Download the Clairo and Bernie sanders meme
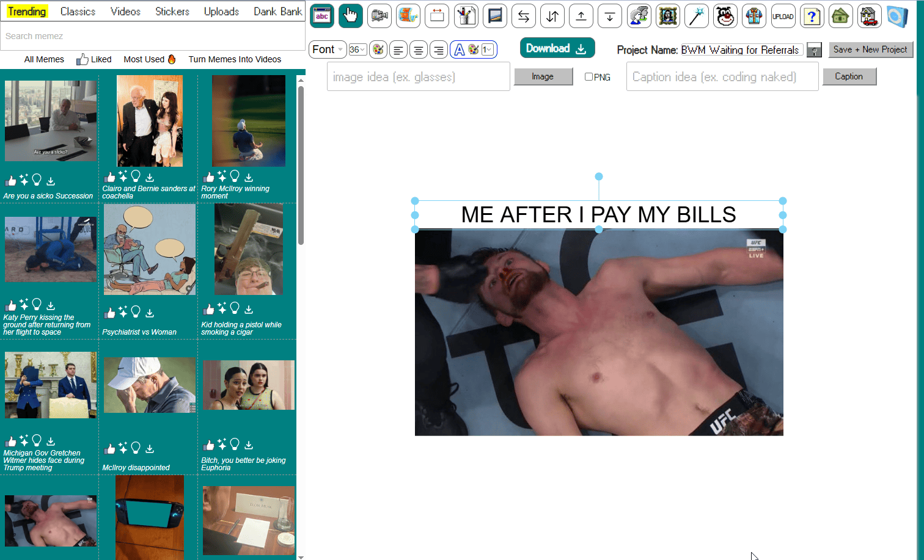924x560 pixels. point(150,178)
